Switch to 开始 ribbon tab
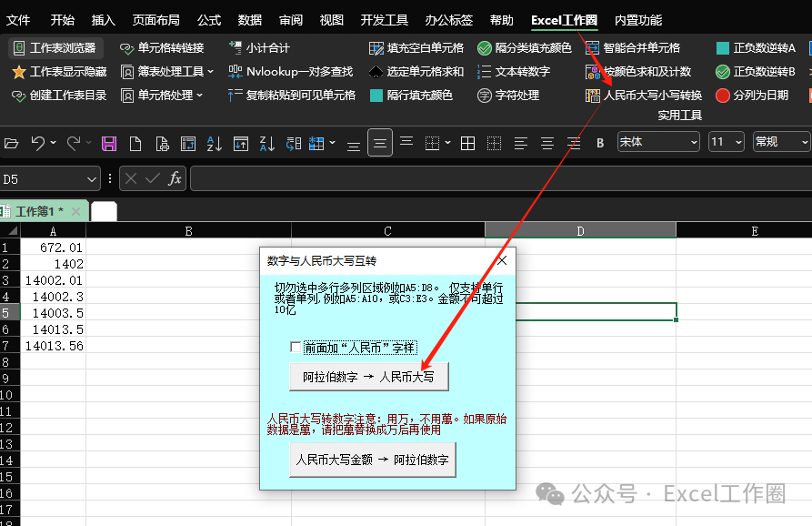Viewport: 812px width, 526px height. pyautogui.click(x=63, y=20)
